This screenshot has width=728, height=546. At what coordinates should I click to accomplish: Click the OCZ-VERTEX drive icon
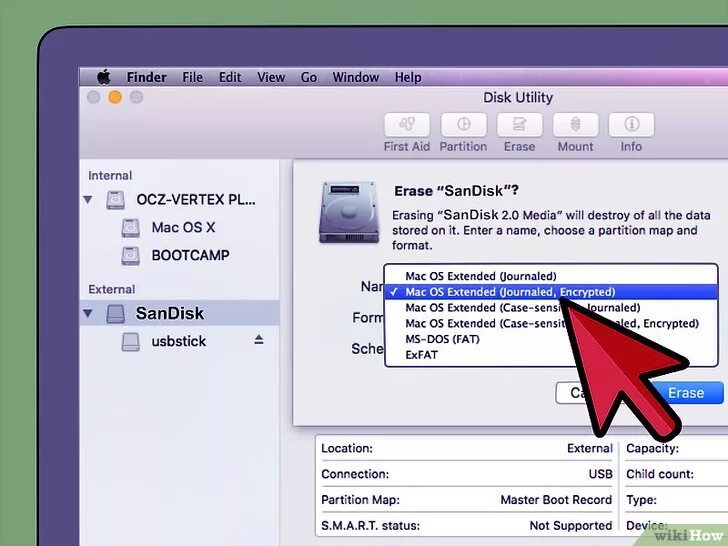[116, 200]
